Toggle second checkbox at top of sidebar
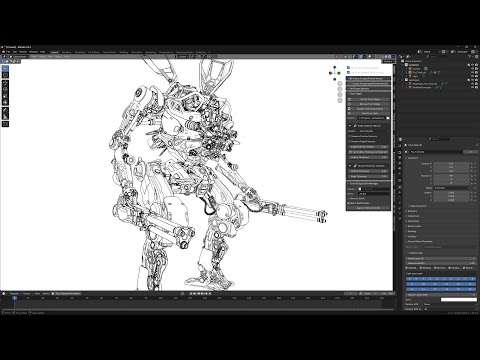 (348, 72)
